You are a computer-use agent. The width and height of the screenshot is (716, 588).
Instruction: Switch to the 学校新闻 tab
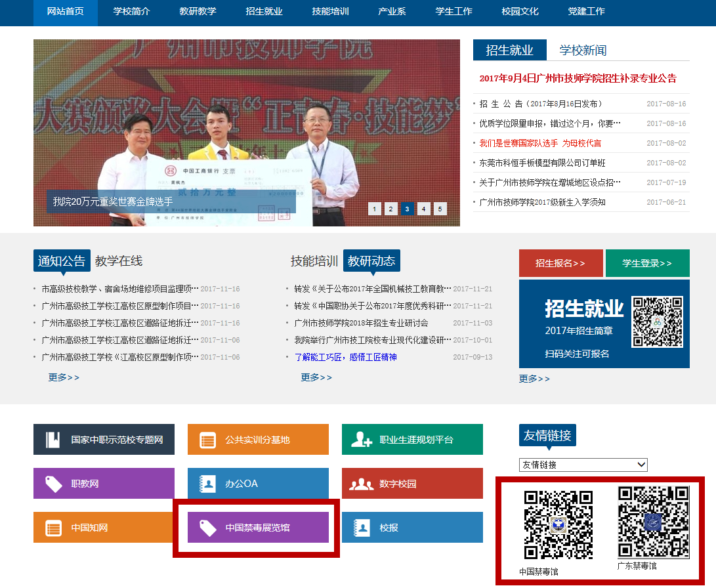click(583, 51)
